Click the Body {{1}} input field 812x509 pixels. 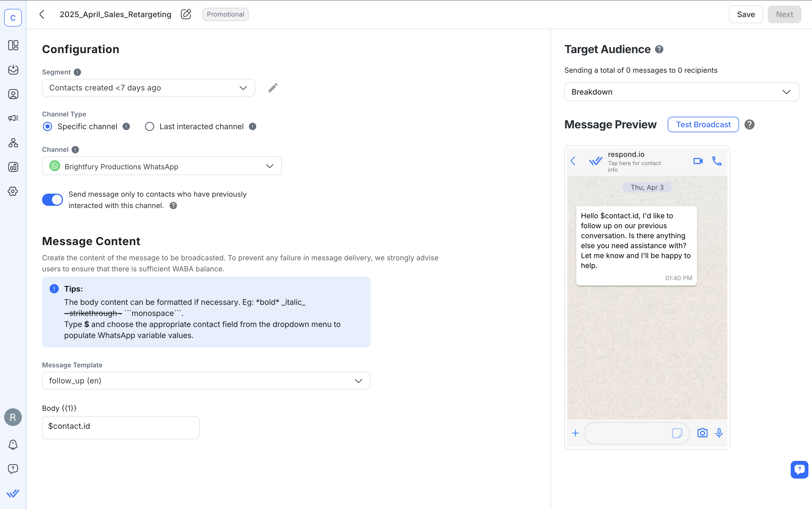point(121,428)
